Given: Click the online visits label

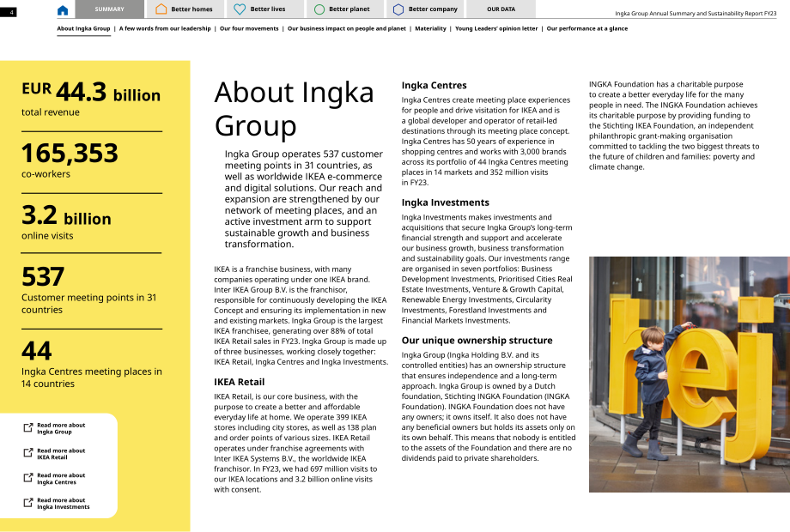Looking at the screenshot, I should pyautogui.click(x=47, y=236).
